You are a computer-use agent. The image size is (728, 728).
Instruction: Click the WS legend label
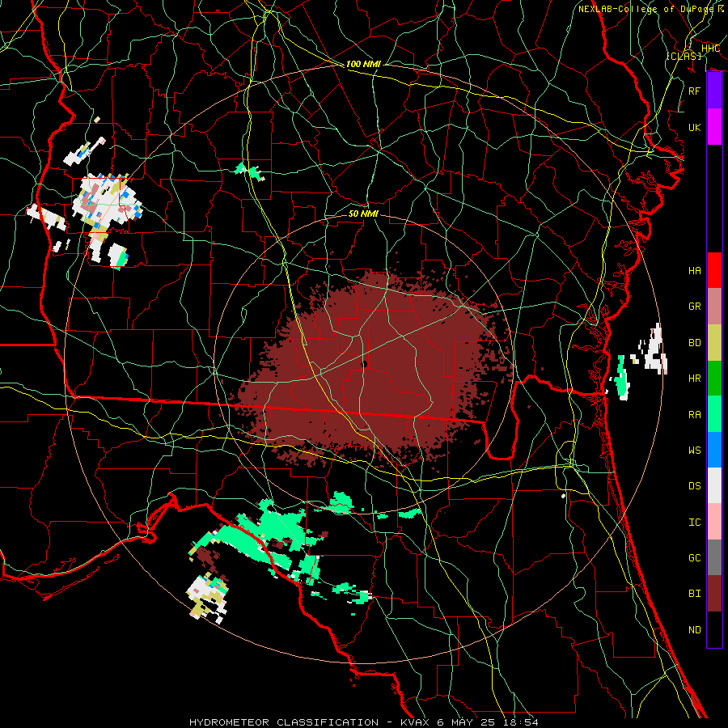tap(694, 450)
